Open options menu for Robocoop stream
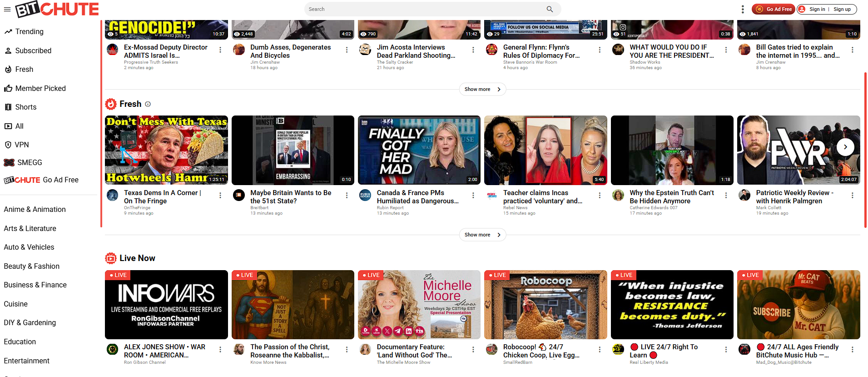Image resolution: width=868 pixels, height=377 pixels. 600,350
